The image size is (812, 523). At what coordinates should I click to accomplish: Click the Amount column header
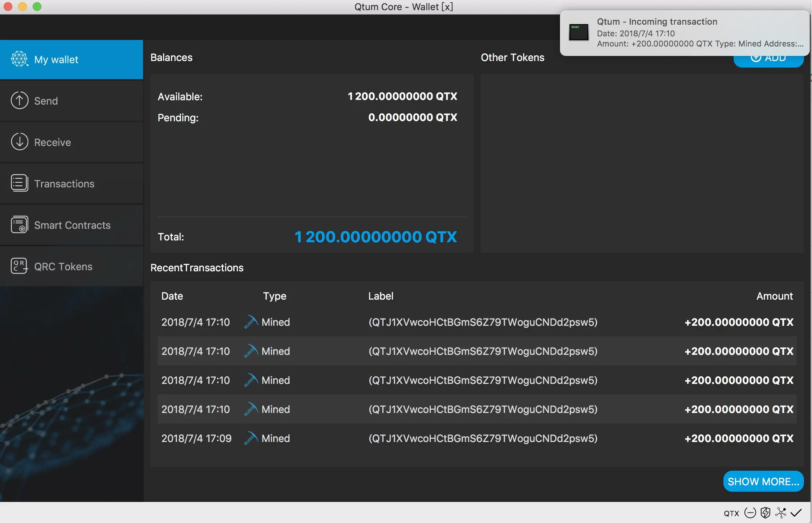click(774, 296)
